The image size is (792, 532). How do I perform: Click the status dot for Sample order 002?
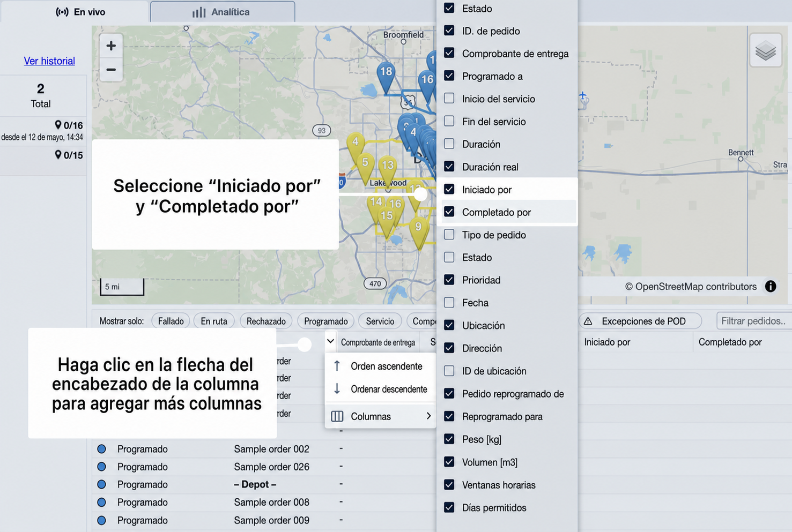click(x=101, y=449)
